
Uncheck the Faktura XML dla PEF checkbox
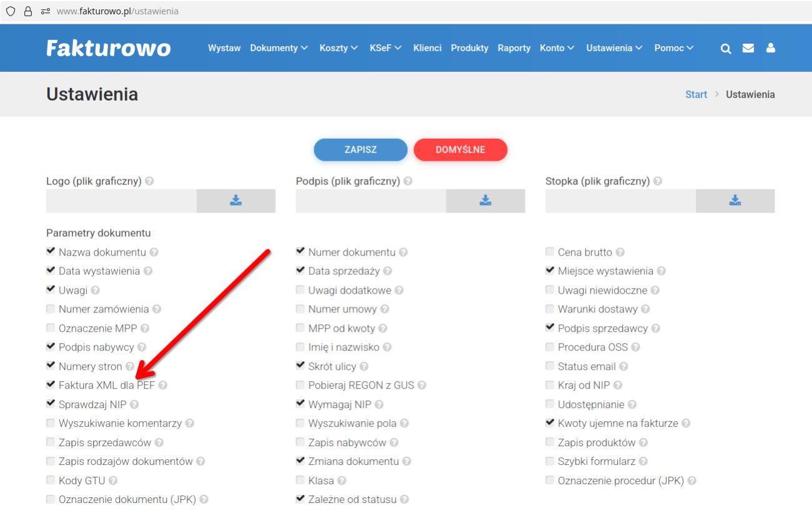[51, 385]
